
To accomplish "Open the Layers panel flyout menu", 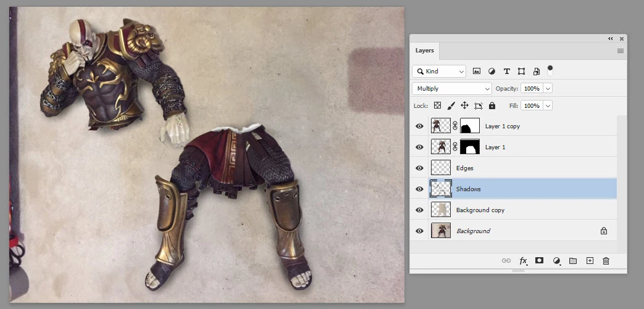I will (620, 51).
